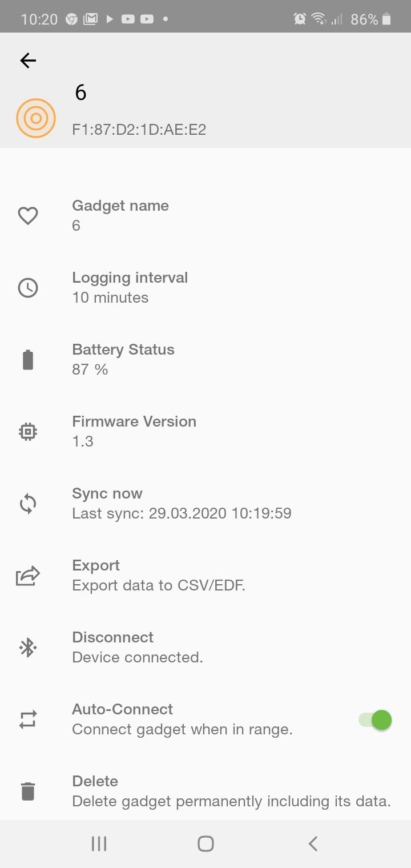Edit the Gadget name entry
Viewport: 411px width, 868px height.
pos(205,216)
